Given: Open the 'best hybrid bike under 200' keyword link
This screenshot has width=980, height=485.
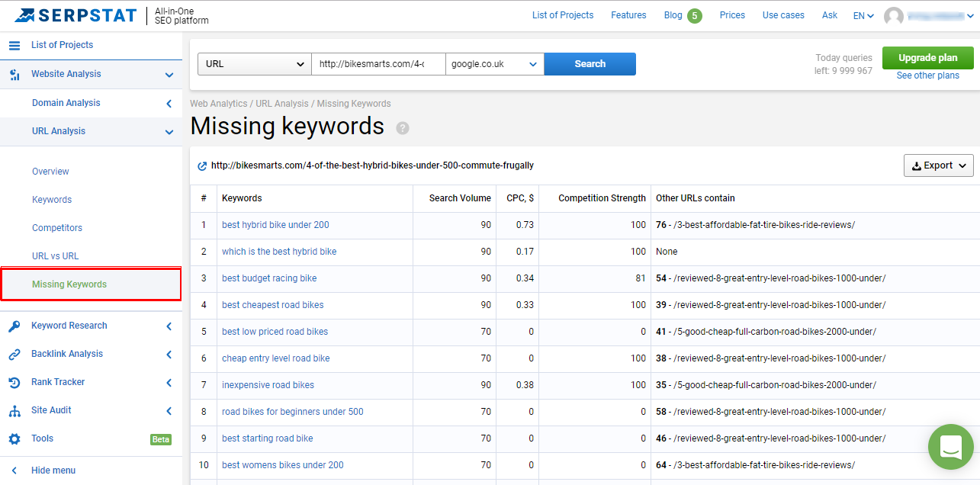Looking at the screenshot, I should click(275, 225).
